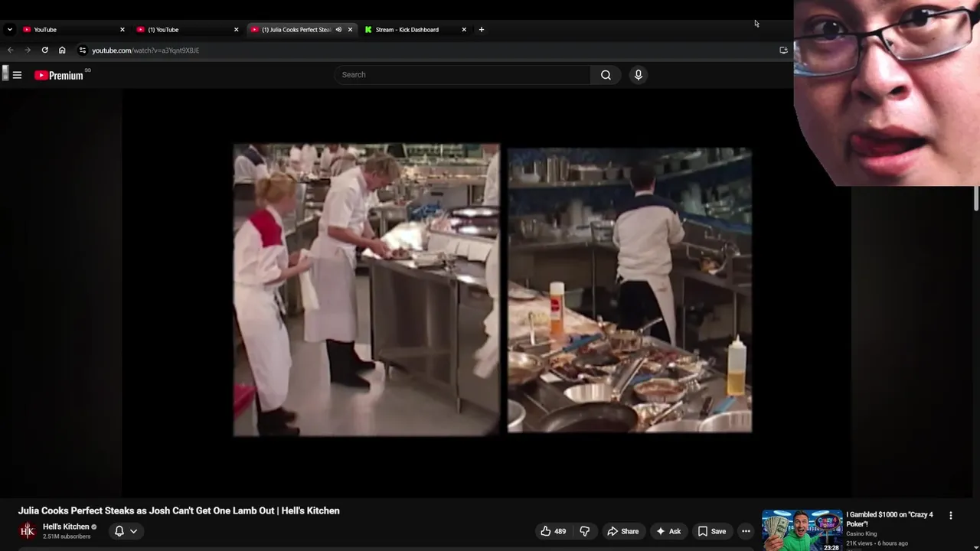Close the first YouTube tab
Screen dimensions: 980x551
click(122, 29)
